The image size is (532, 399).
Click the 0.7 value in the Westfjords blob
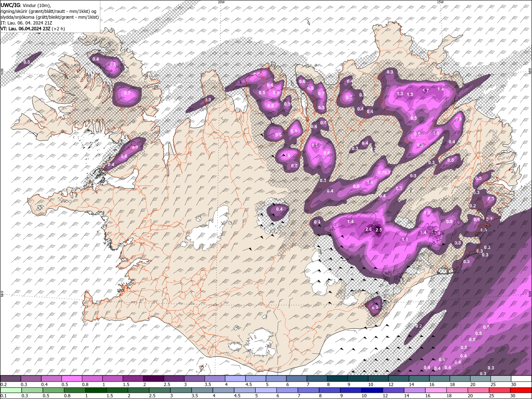coord(127,93)
